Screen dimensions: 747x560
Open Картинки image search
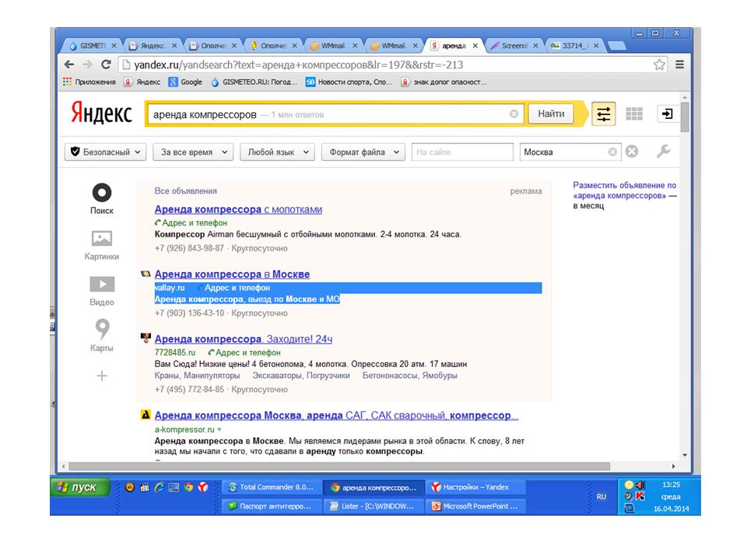click(101, 245)
